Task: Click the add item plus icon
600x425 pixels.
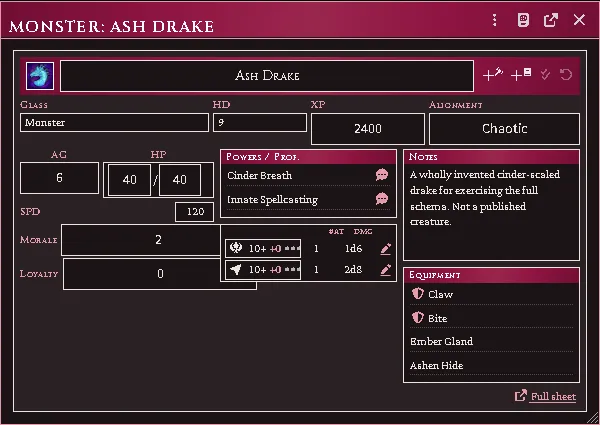Action: (521, 74)
